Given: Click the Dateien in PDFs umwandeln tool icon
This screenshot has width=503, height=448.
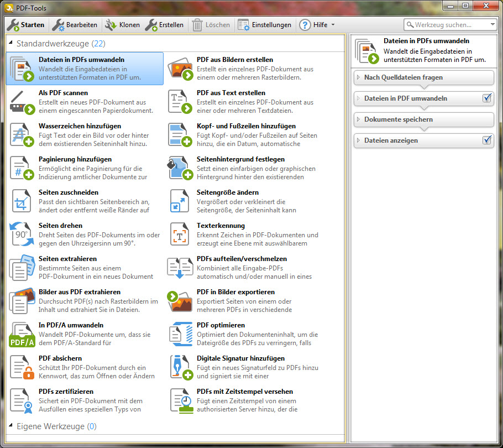Looking at the screenshot, I should point(22,69).
